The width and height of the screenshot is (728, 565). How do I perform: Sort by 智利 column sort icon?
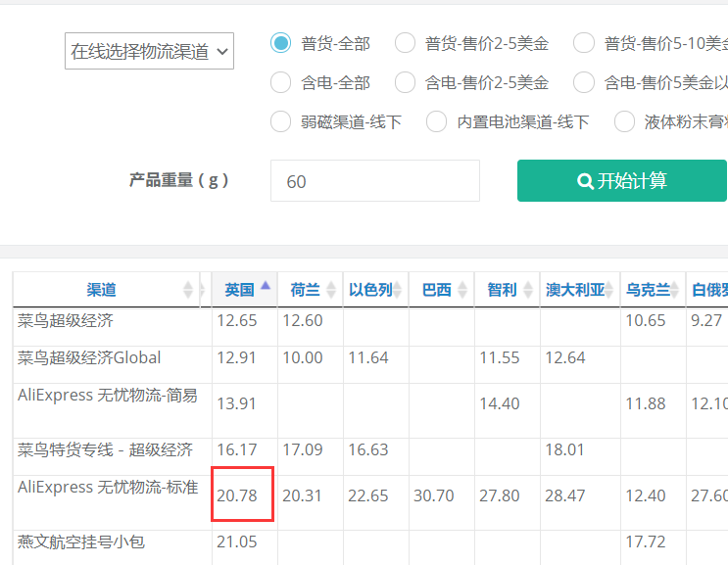click(x=528, y=290)
